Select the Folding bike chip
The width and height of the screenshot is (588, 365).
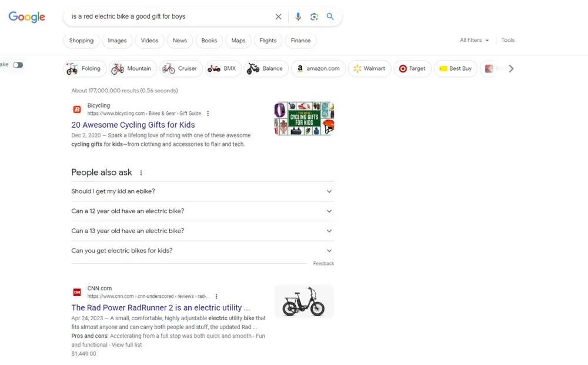tap(84, 69)
